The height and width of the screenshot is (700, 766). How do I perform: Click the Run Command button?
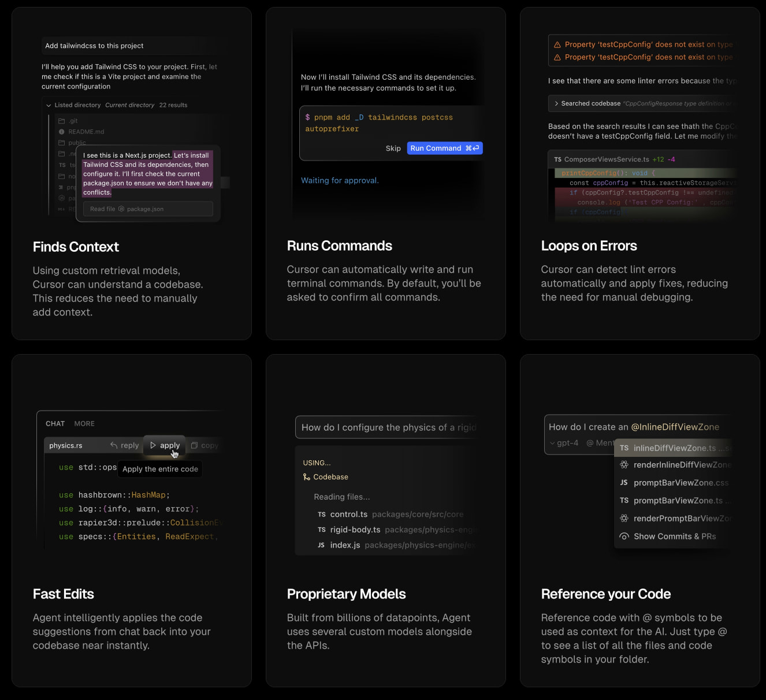tap(445, 148)
